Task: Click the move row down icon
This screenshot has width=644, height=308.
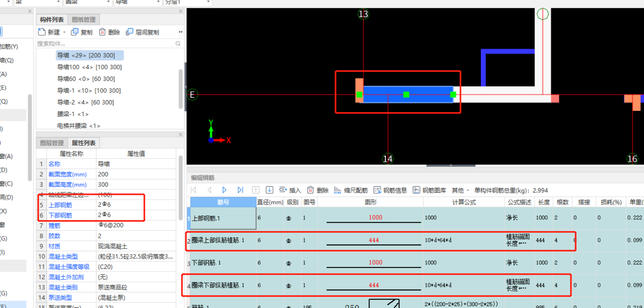Action: point(270,190)
